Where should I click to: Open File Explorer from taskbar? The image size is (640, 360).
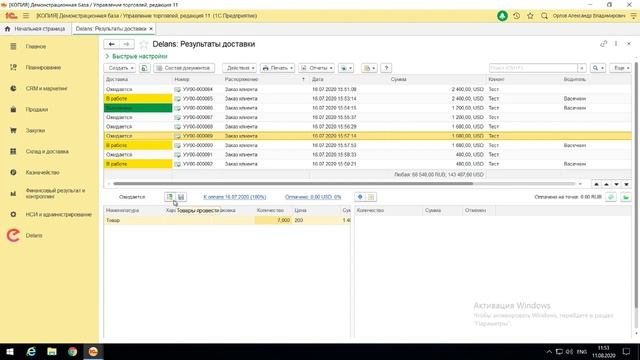click(52, 352)
